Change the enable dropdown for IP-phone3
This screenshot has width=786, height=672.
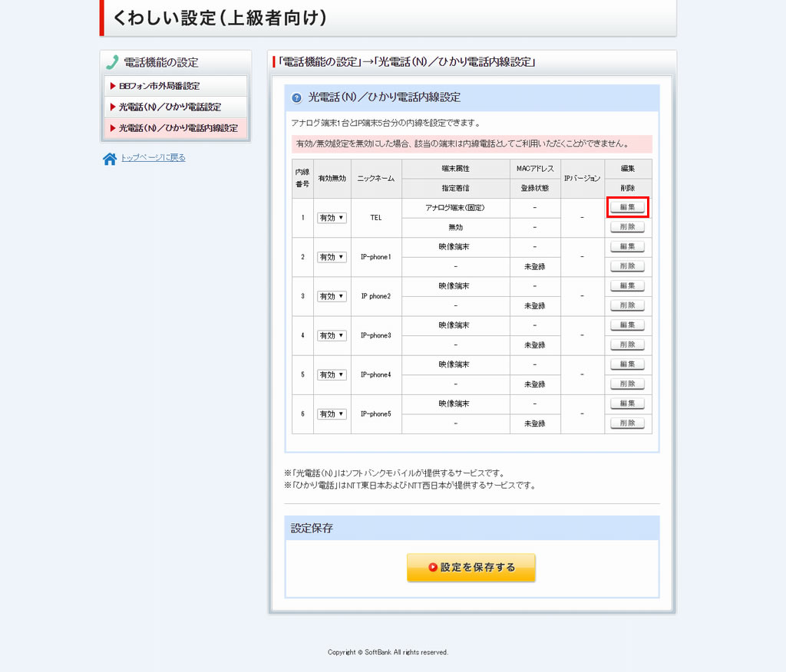pyautogui.click(x=332, y=335)
